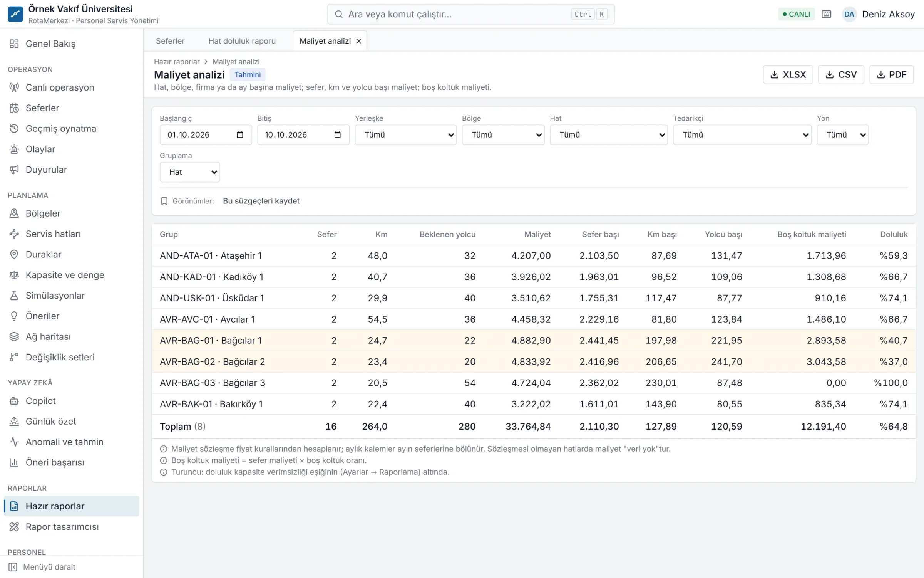Screen dimensions: 924x578
Task: Open the Bölge filter dropdown
Action: pyautogui.click(x=503, y=135)
